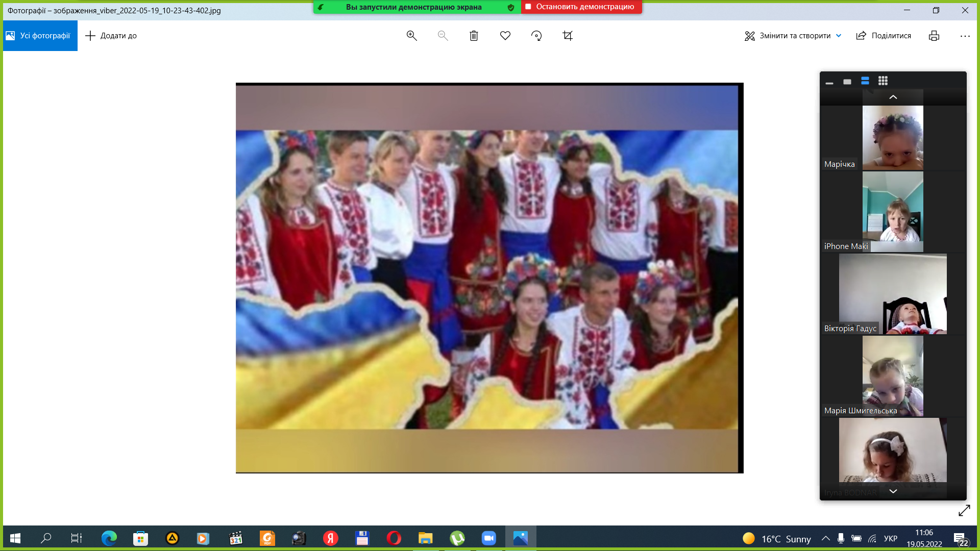The height and width of the screenshot is (551, 980).
Task: Open the Windows Start menu
Action: [x=15, y=538]
